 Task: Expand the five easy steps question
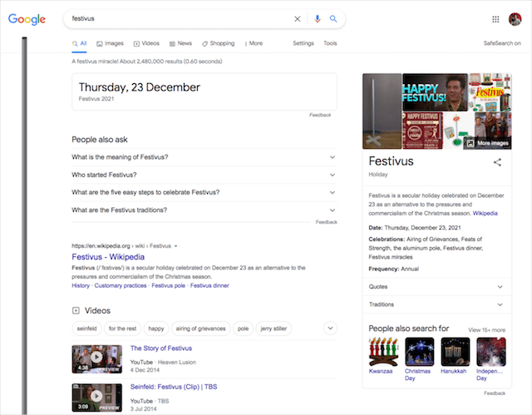pos(204,192)
